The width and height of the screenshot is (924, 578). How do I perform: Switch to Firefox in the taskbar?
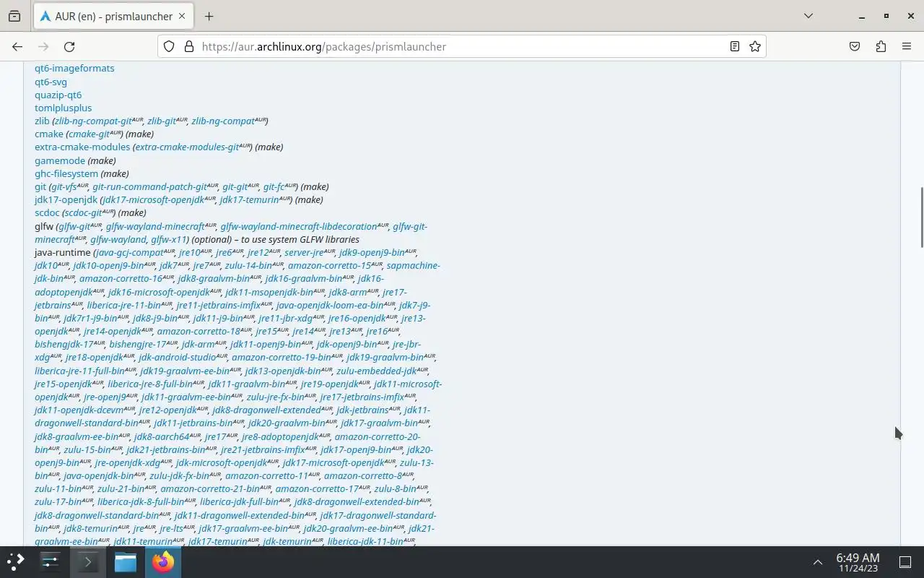pyautogui.click(x=163, y=561)
